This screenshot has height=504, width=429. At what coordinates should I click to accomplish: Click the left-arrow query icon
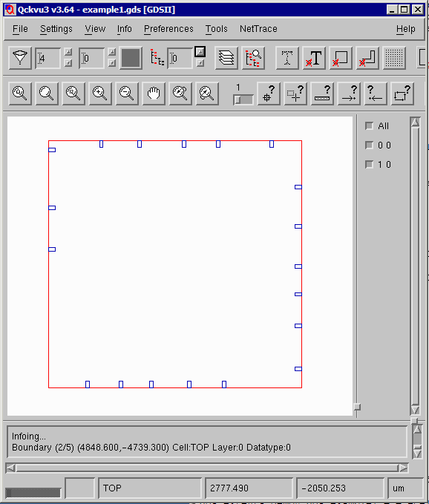point(376,94)
